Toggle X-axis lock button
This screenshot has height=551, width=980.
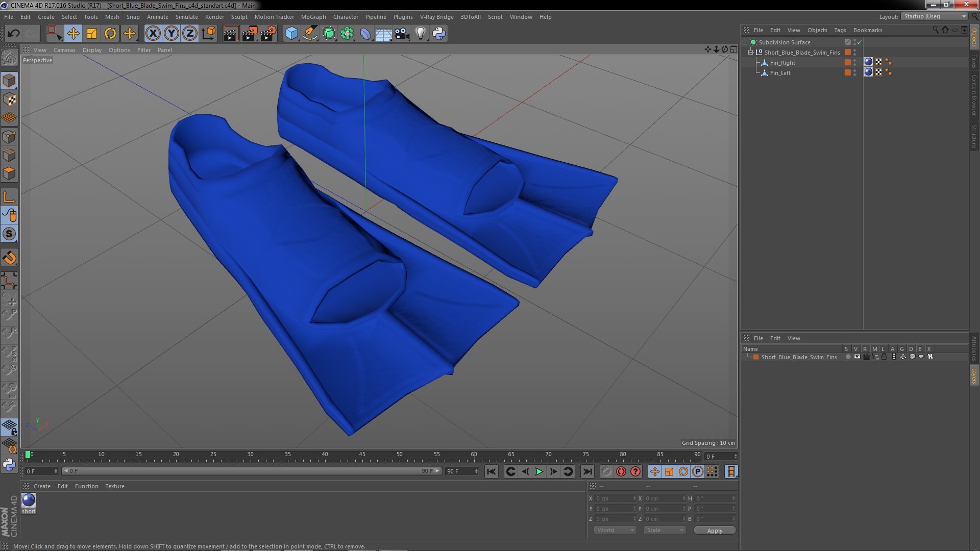[153, 34]
